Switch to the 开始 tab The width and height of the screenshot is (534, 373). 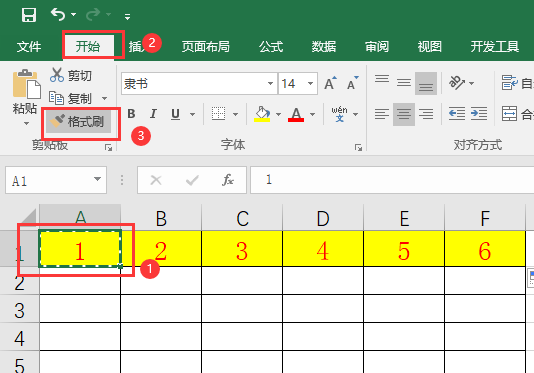click(x=88, y=46)
